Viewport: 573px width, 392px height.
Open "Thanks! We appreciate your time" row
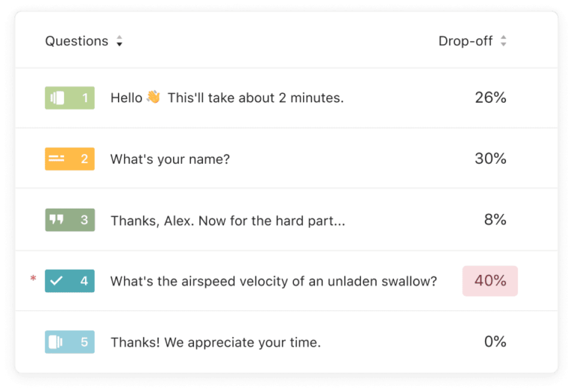pyautogui.click(x=215, y=342)
